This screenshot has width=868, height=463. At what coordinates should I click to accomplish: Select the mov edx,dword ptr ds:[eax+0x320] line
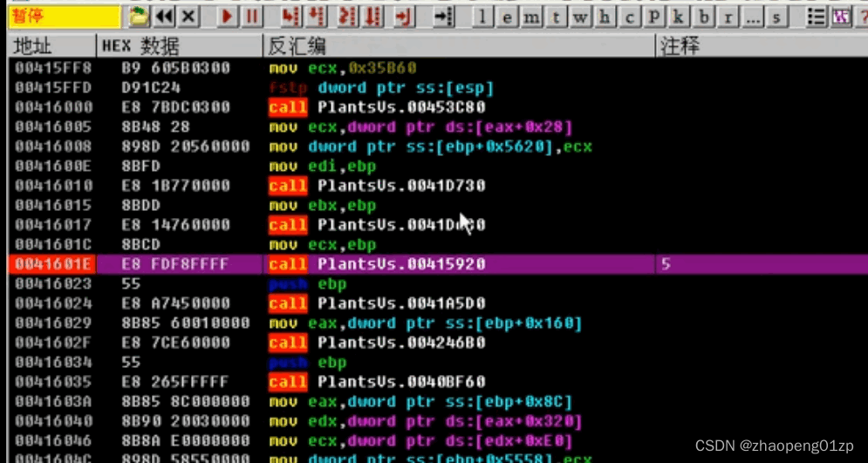tap(426, 421)
